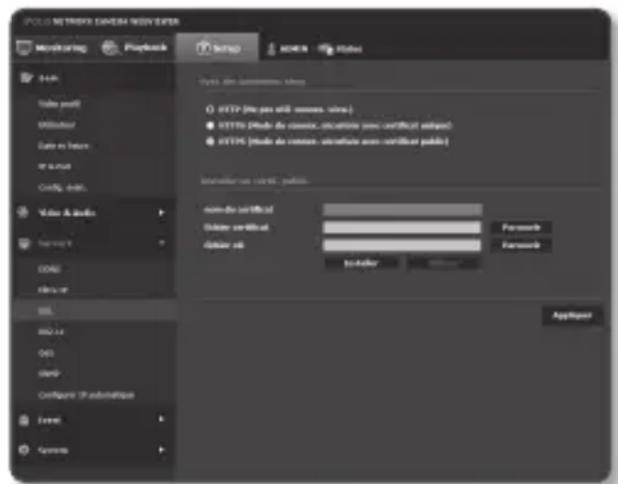Open 802.1x network page
This screenshot has height=484, width=618.
[51, 332]
